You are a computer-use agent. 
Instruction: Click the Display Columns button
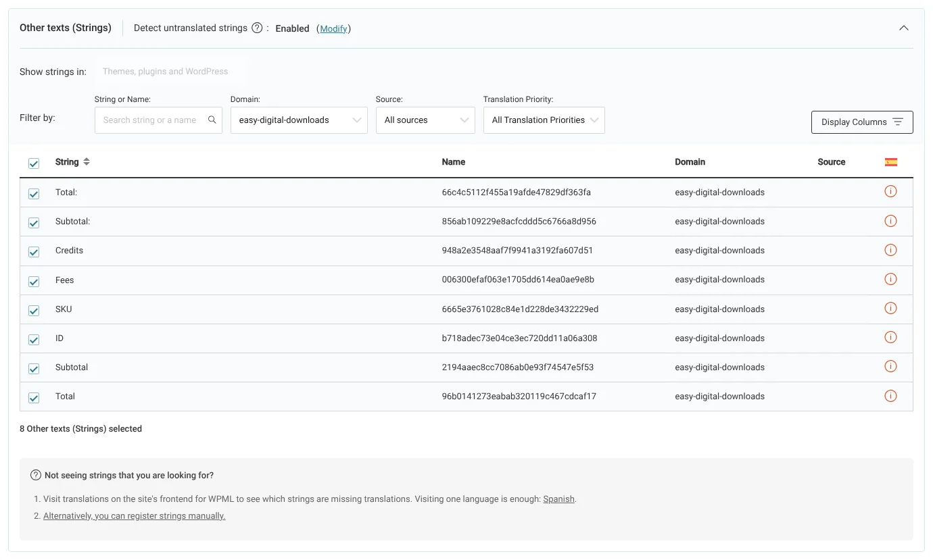click(x=862, y=122)
